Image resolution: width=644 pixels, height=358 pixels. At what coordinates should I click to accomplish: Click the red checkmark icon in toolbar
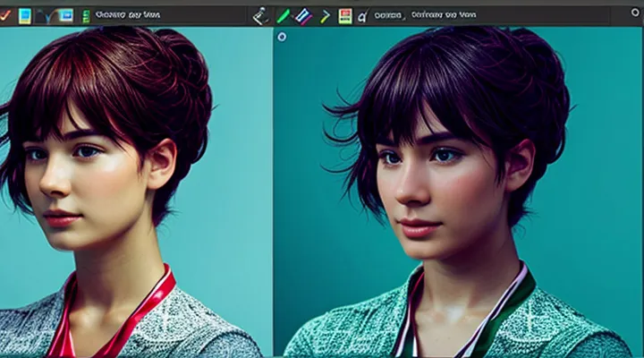click(x=4, y=15)
